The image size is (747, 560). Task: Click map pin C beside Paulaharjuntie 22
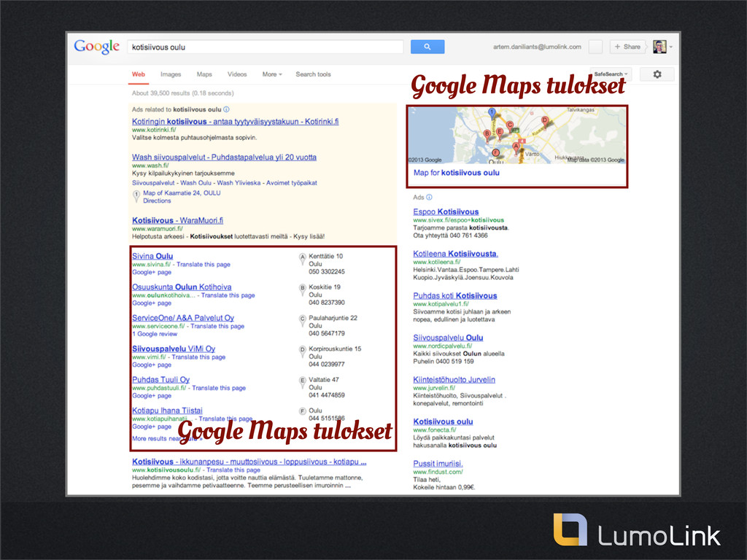(x=302, y=321)
